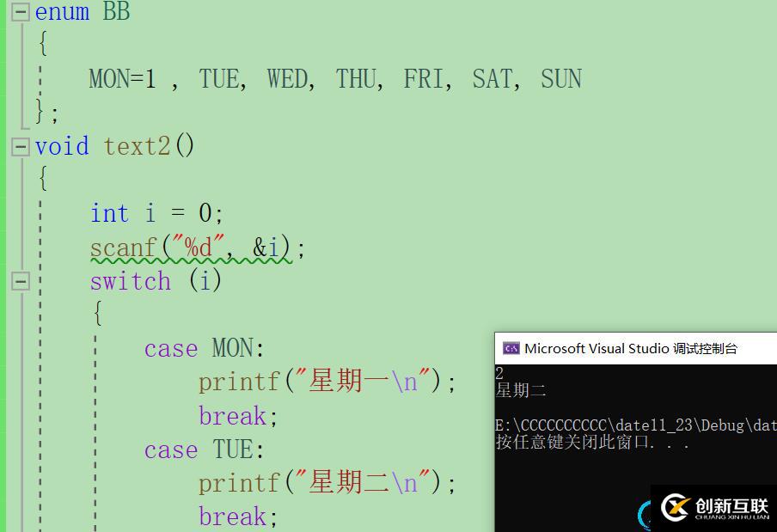Click the printf("星期二\n") line
This screenshot has height=532, width=777.
(x=327, y=483)
